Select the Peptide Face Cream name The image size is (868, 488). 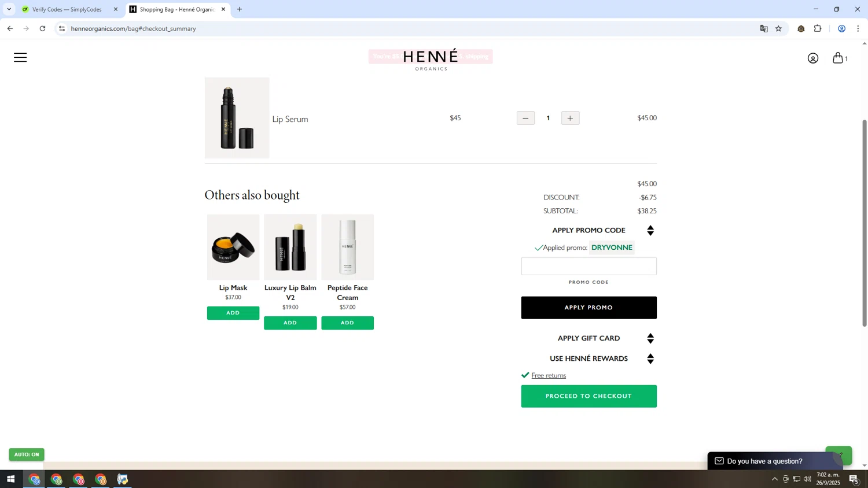coord(347,293)
